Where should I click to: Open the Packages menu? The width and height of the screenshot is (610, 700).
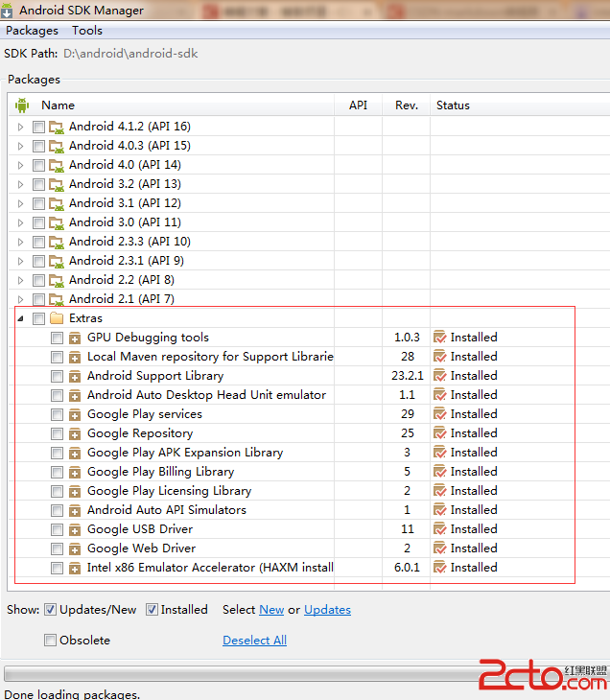coord(32,31)
